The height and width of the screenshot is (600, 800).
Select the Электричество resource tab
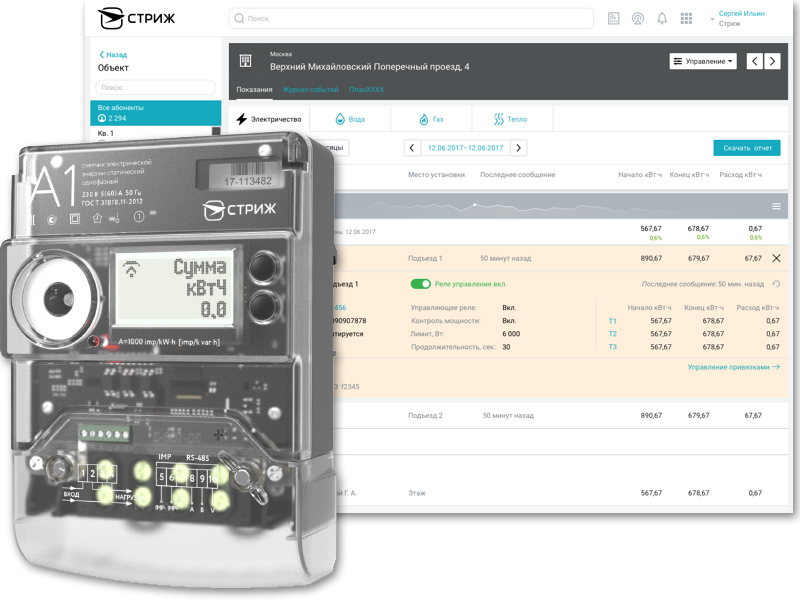(269, 119)
